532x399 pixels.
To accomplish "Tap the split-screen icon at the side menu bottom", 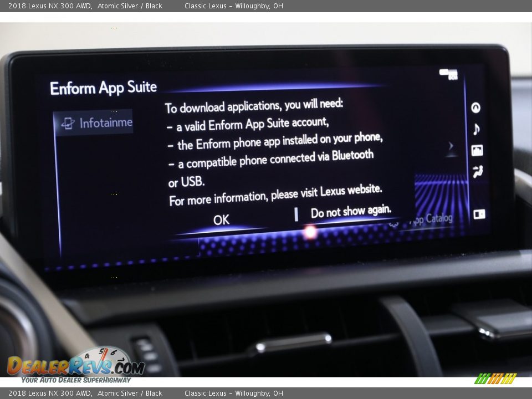I will 479,214.
